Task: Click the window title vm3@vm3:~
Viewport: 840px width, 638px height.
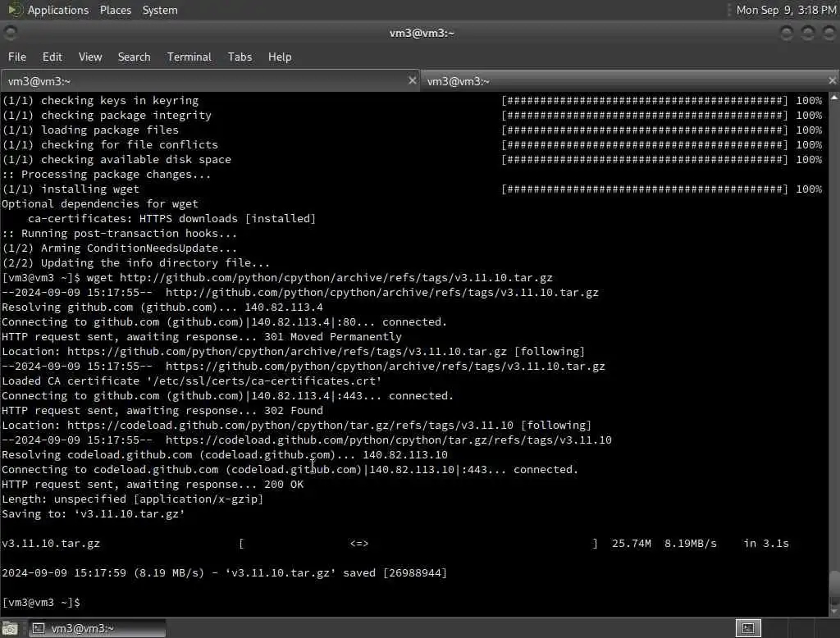Action: [422, 34]
